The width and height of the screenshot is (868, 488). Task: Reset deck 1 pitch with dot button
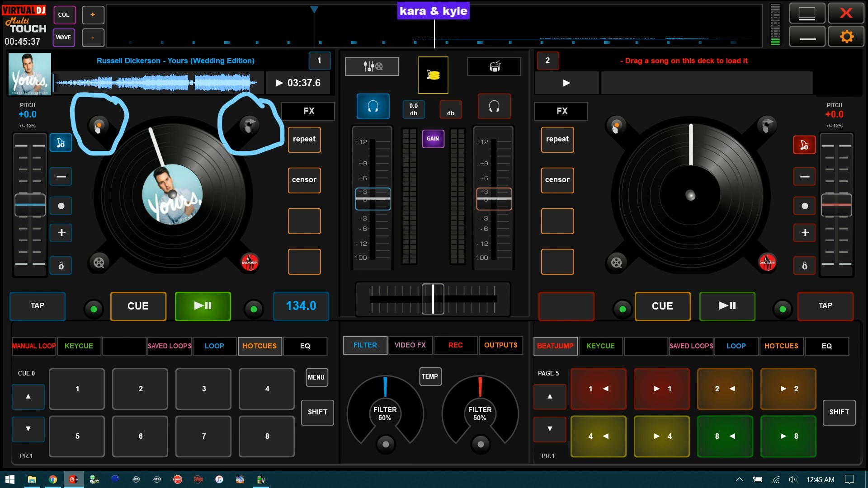click(x=61, y=206)
